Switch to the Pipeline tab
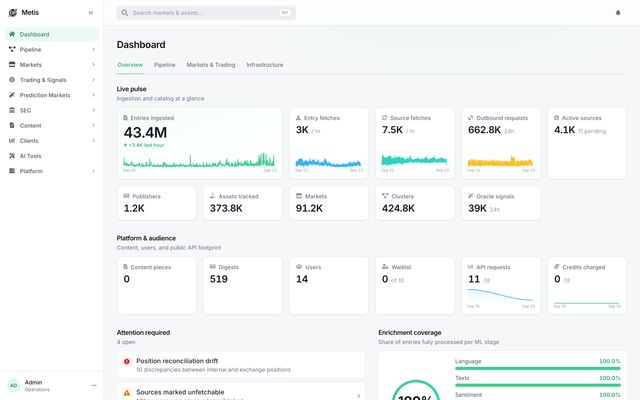640x400 pixels. click(x=164, y=65)
